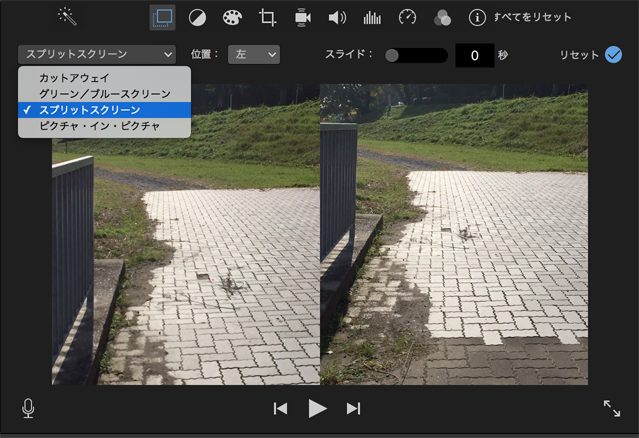Screen dimensions: 639x438
Task: Click the スライド slider knob
Action: (392, 55)
